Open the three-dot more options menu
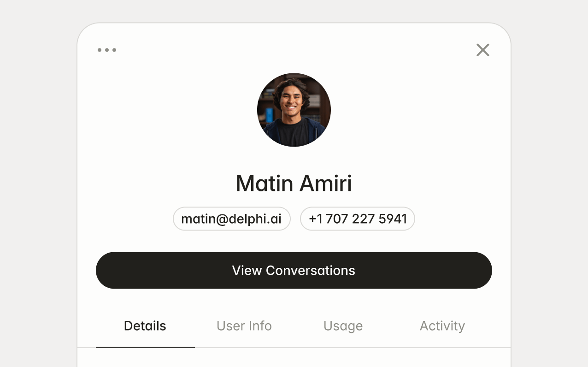Screen dimensions: 588x367 [x=107, y=50]
